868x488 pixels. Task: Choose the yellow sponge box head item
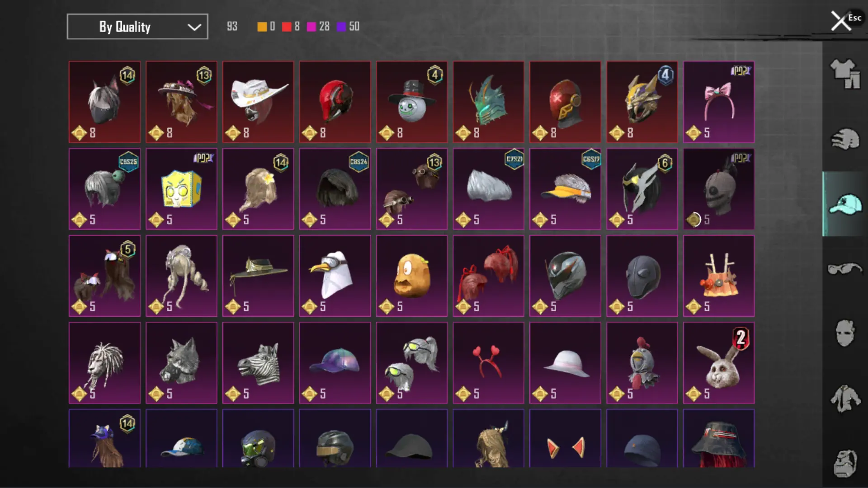[x=181, y=189]
